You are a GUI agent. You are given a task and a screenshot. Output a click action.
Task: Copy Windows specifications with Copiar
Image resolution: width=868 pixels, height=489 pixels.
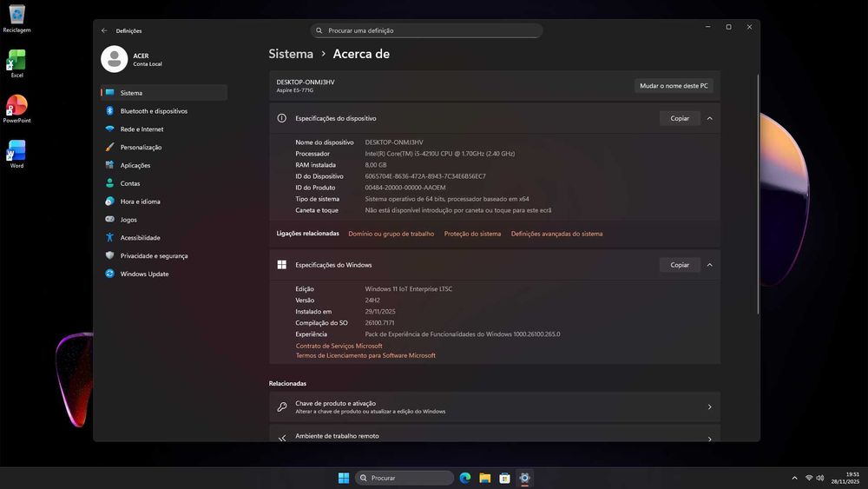(x=680, y=265)
